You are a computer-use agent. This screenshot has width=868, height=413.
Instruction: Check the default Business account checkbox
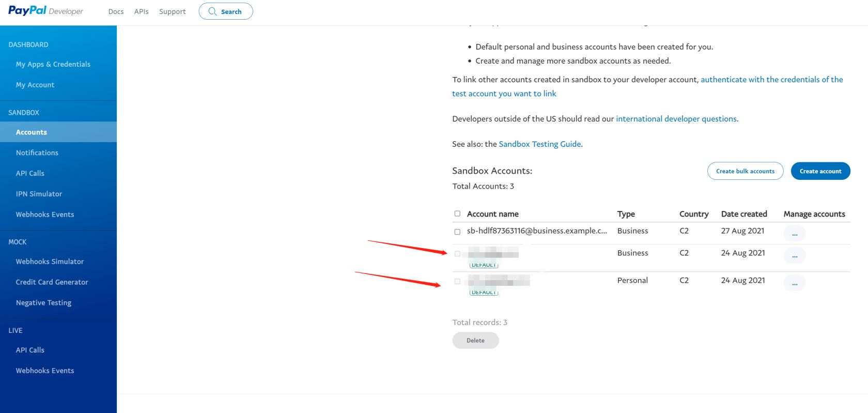point(457,254)
